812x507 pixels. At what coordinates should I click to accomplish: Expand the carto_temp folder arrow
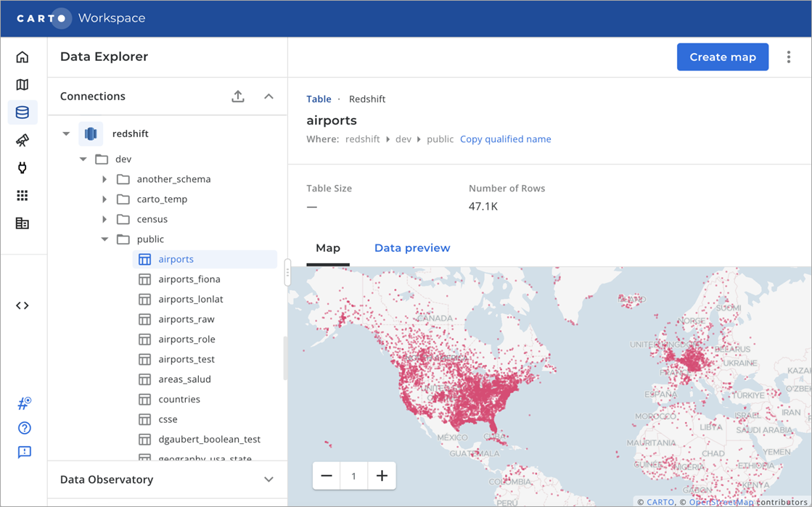click(x=104, y=199)
